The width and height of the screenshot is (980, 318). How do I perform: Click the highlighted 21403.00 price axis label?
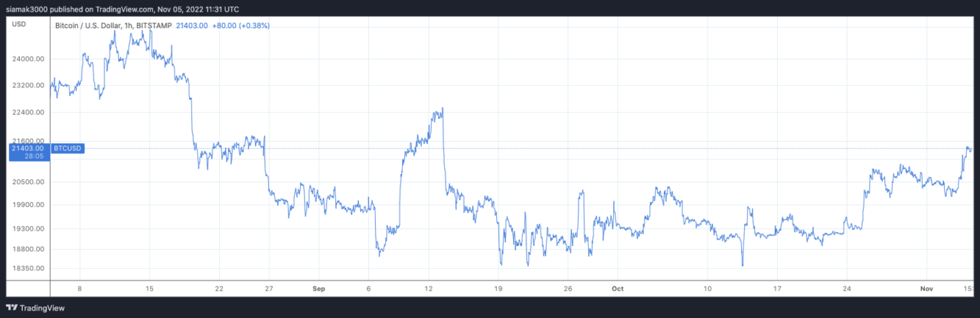pos(28,147)
